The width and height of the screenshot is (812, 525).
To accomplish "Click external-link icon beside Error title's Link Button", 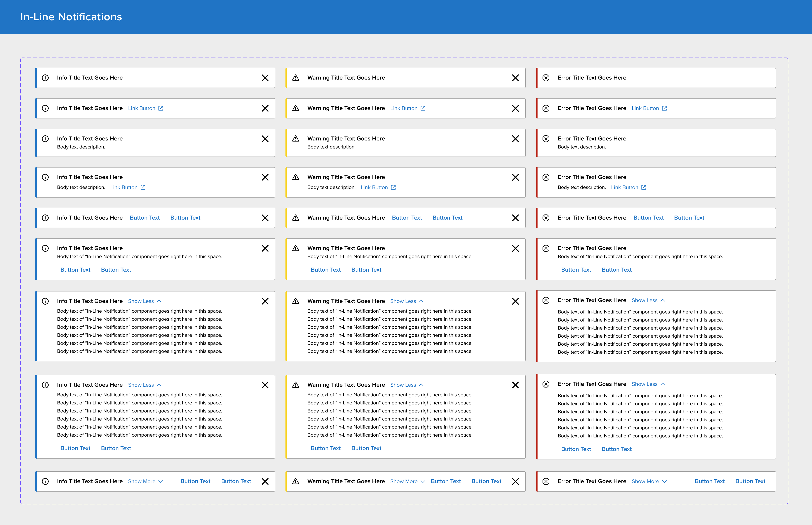I will (664, 108).
